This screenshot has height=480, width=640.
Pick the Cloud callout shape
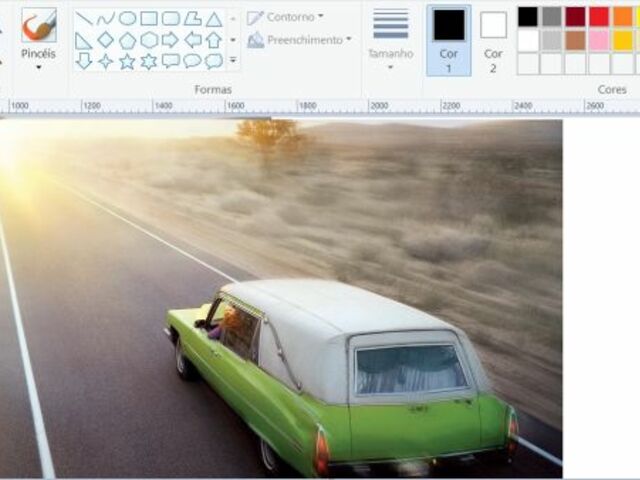coord(214,61)
